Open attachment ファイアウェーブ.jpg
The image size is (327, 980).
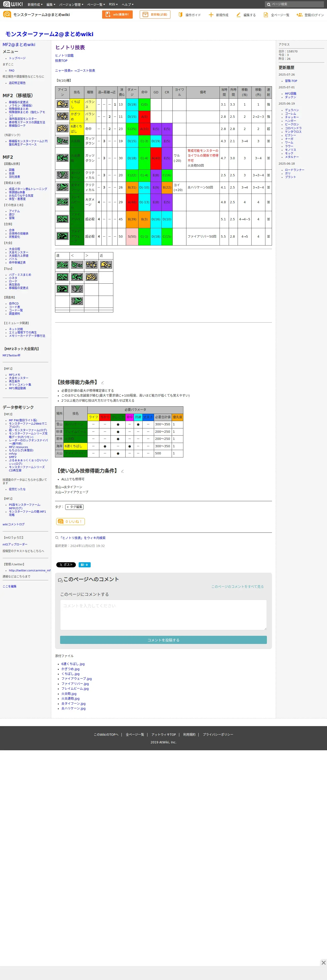point(76,679)
